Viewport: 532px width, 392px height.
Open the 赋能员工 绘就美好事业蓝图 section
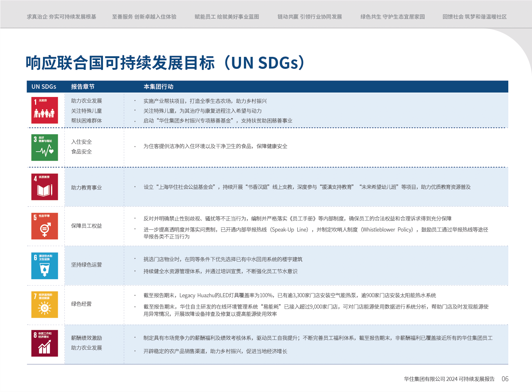[x=227, y=17]
